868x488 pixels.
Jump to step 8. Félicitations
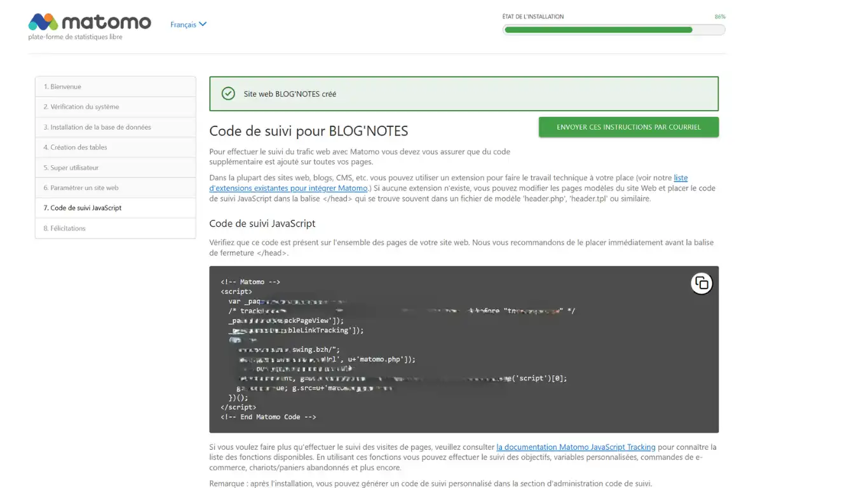(x=115, y=228)
